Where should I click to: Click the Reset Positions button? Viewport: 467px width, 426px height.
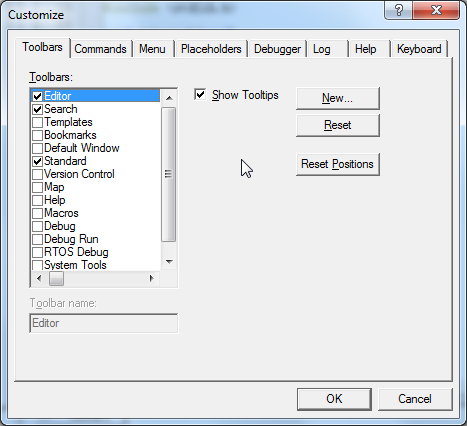coord(337,164)
